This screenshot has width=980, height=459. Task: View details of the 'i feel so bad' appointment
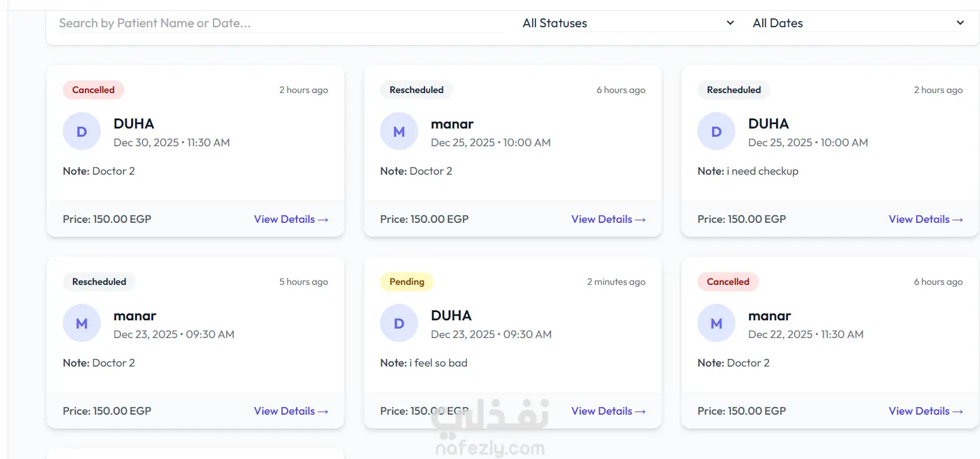click(x=608, y=411)
